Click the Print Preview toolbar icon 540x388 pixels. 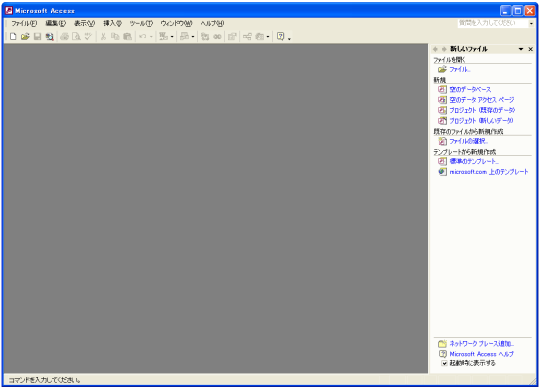(76, 36)
